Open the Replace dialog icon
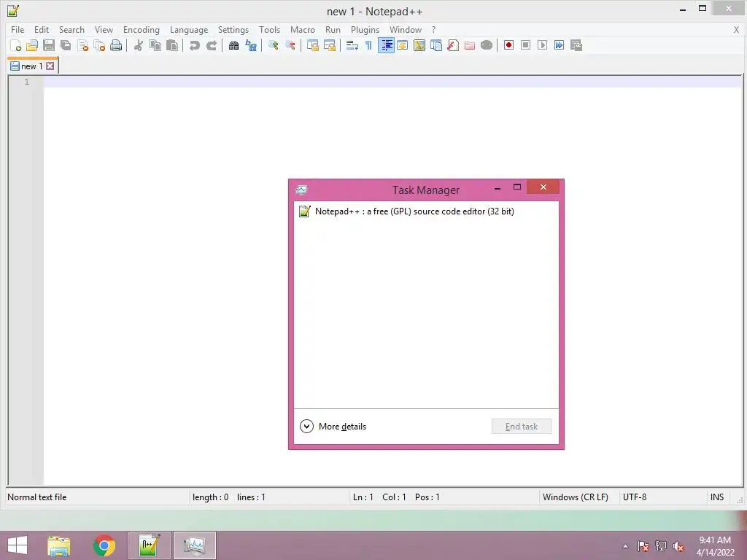747x560 pixels. click(x=251, y=45)
